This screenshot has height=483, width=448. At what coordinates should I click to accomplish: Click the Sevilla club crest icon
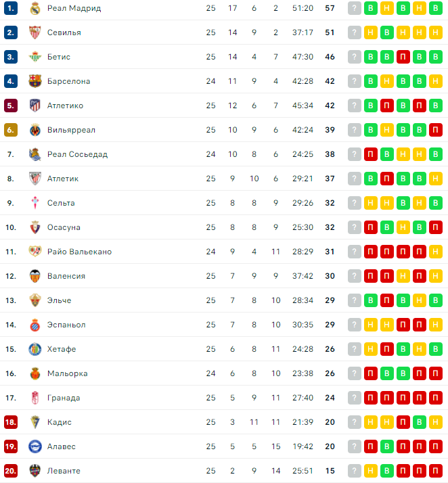click(35, 32)
